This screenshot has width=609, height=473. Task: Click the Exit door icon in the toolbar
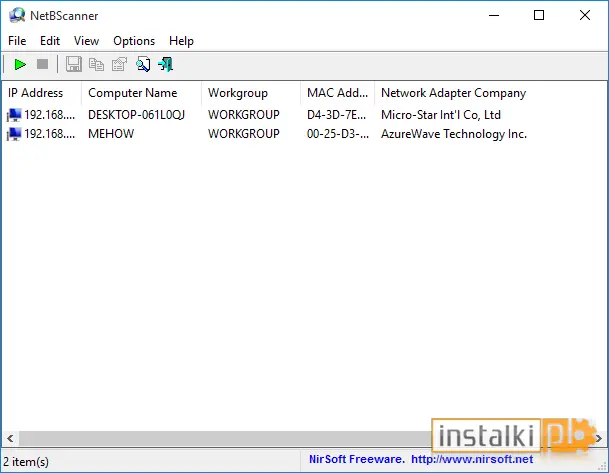166,64
